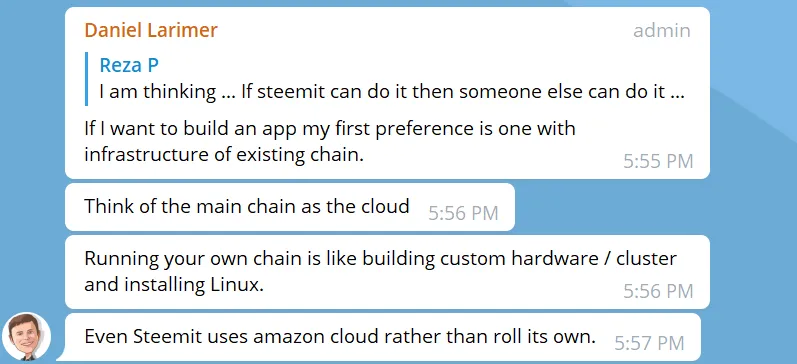Select the 'Even Steemit uses amazon cloud' message
Viewport: 797px width, 364px height.
click(383, 337)
